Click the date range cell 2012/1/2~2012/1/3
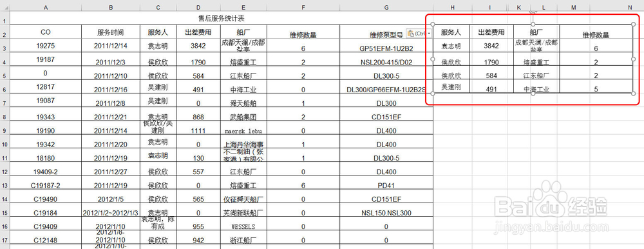Viewport: 644px width, 249px height. tap(111, 210)
